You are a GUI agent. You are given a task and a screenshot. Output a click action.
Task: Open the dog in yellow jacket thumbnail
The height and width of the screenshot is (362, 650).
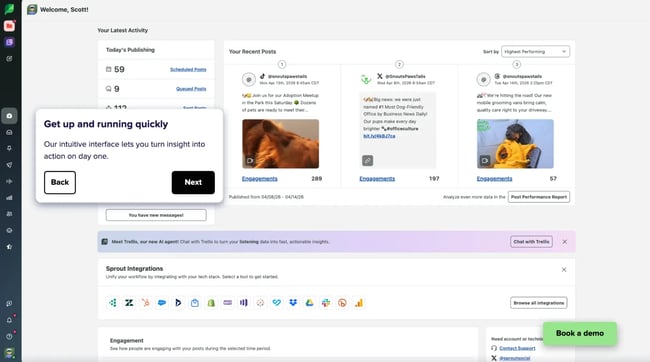515,144
